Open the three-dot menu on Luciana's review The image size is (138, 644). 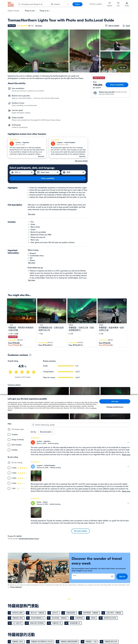tap(128, 442)
